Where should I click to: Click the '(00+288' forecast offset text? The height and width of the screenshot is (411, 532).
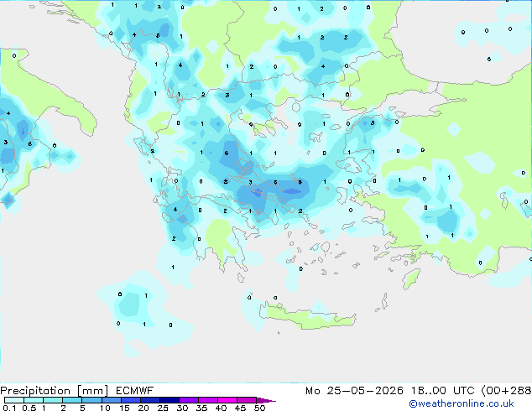506,391
